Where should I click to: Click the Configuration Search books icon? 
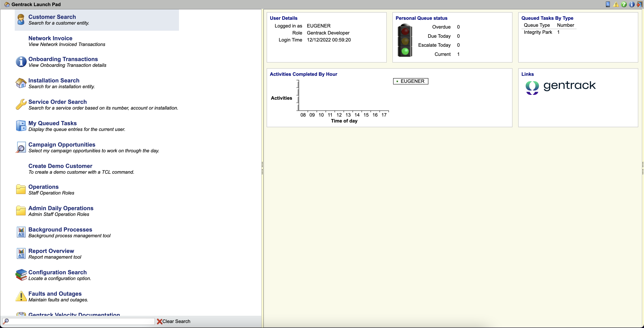(21, 275)
